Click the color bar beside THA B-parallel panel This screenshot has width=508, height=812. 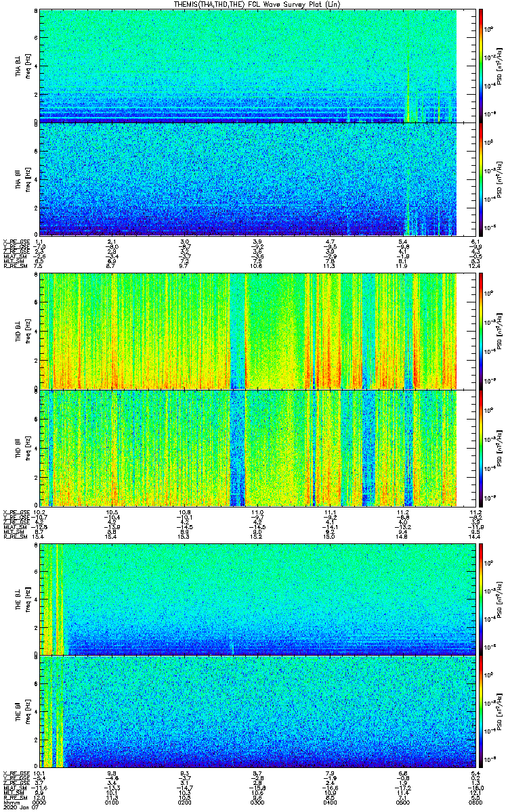pos(481,179)
